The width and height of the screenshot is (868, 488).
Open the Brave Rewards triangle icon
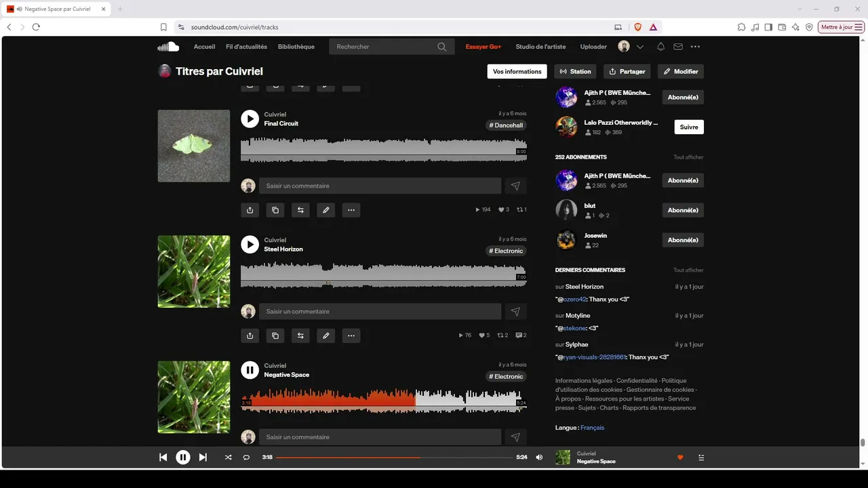point(653,27)
